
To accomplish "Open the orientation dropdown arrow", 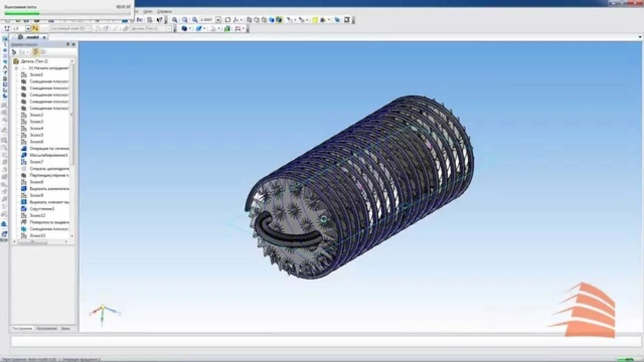I will (x=241, y=20).
